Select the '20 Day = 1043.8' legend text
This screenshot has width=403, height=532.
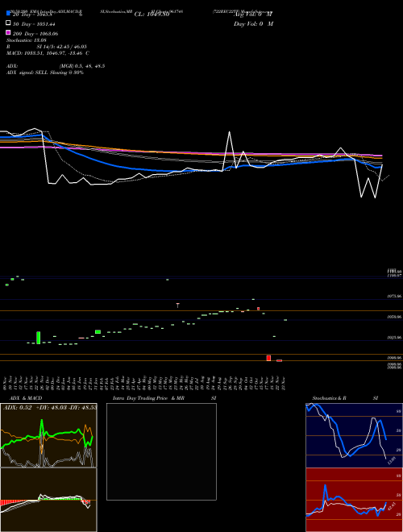[32, 15]
